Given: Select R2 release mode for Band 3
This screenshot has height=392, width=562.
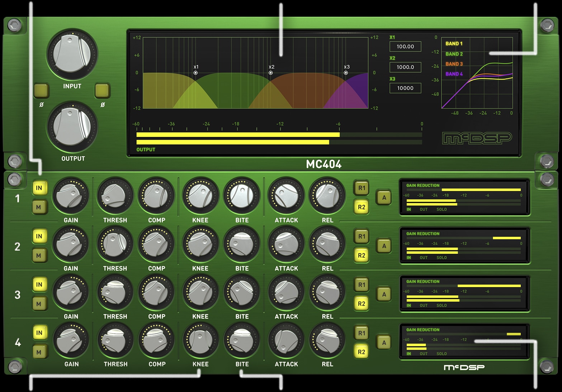Looking at the screenshot, I should [x=362, y=304].
